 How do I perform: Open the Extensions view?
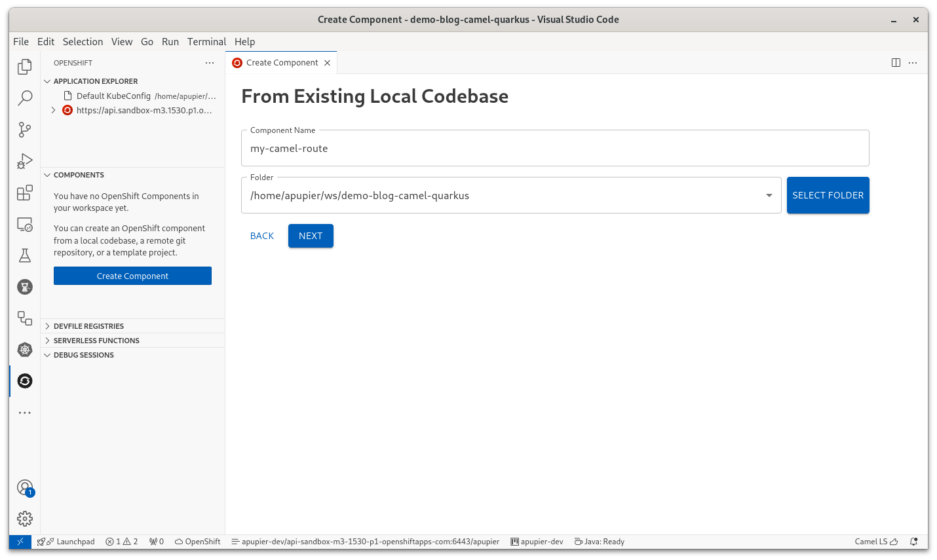tap(24, 192)
